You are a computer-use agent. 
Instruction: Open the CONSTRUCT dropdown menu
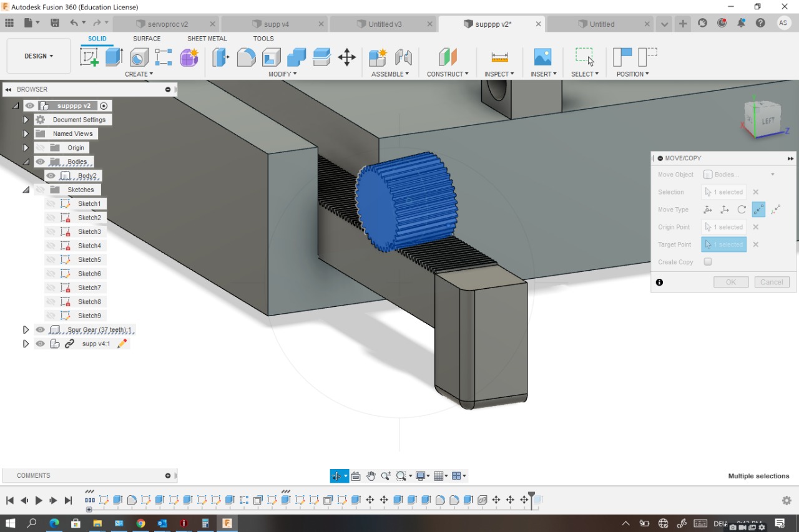point(448,74)
